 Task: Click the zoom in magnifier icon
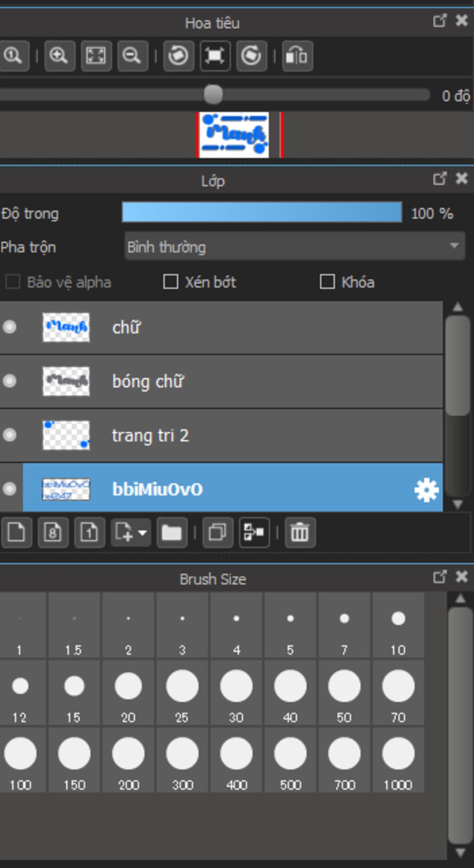point(60,56)
